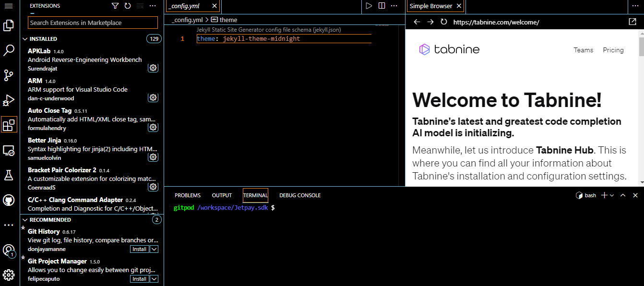Collapse the RECOMMENDED extensions section
Image resolution: width=644 pixels, height=286 pixels.
[25, 220]
